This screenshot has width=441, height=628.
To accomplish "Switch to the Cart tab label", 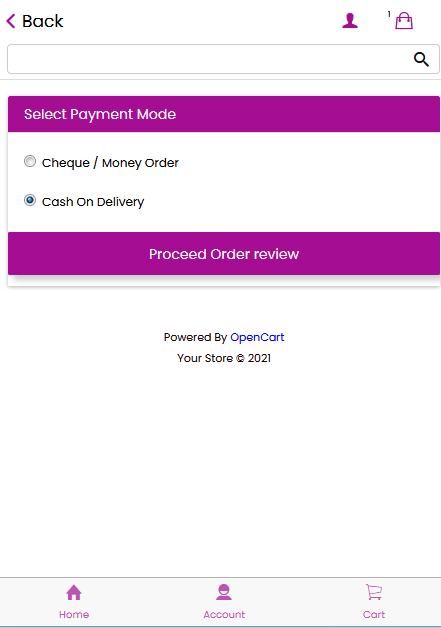I will point(374,614).
